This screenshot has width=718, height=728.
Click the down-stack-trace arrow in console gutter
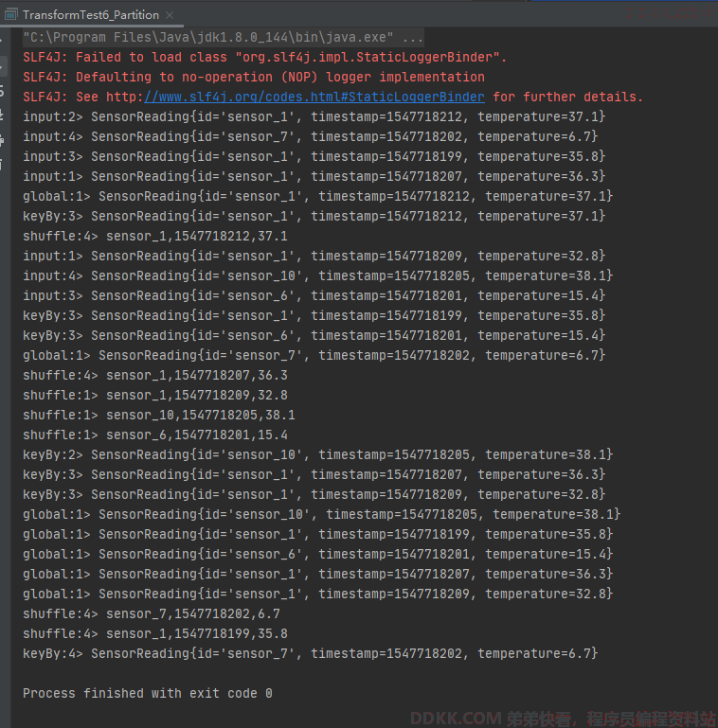[1, 66]
